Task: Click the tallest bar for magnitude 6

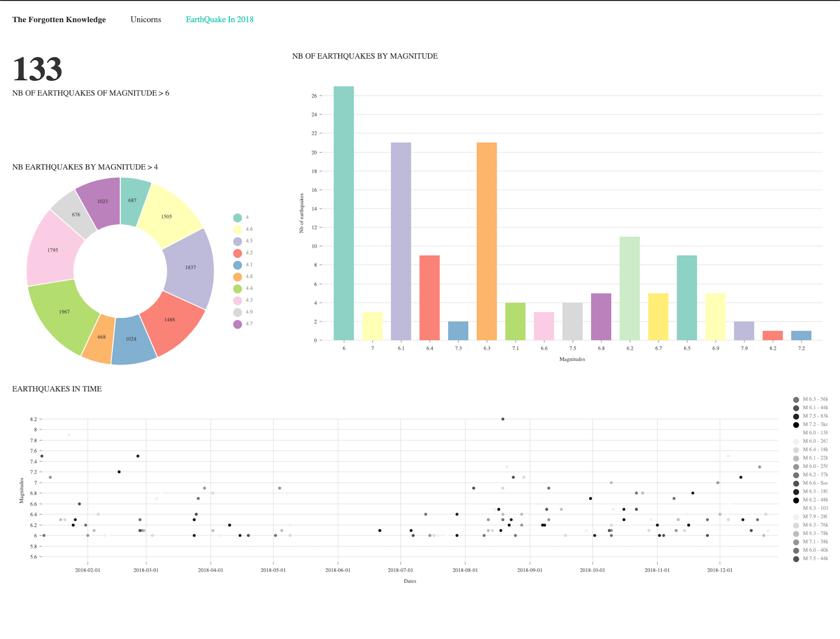Action: 343,213
